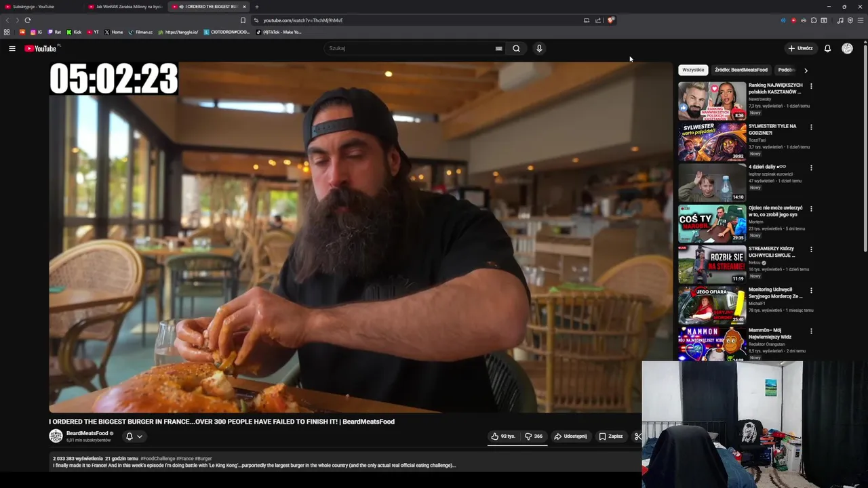
Task: Open more options for STREAMERZY Którzy UCHWYCILI
Action: [x=811, y=249]
